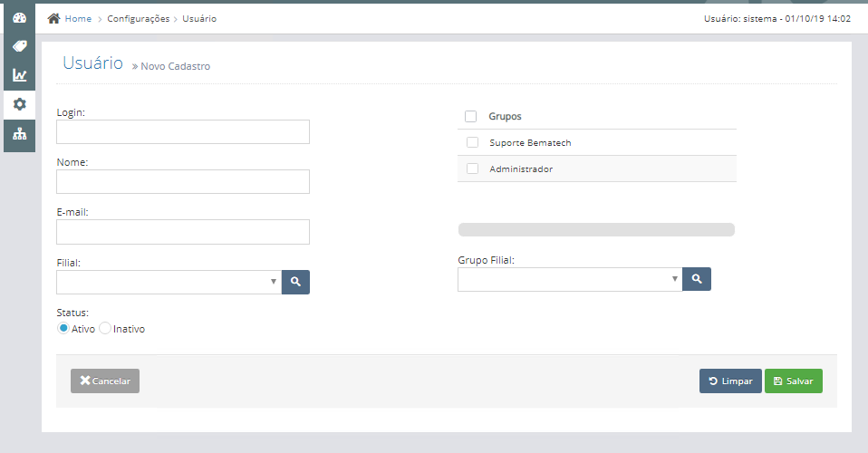
Task: Click the 'Administrador' row text
Action: click(521, 169)
